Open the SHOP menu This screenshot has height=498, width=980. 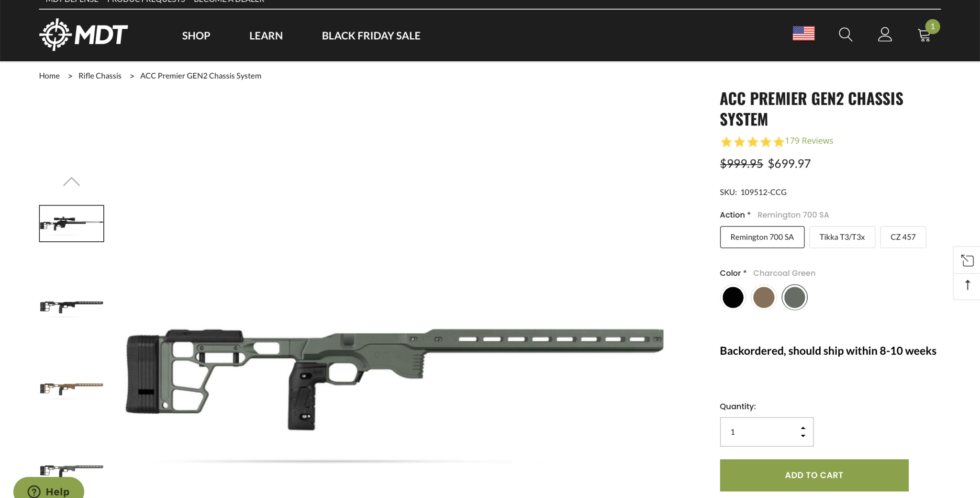[x=196, y=36]
